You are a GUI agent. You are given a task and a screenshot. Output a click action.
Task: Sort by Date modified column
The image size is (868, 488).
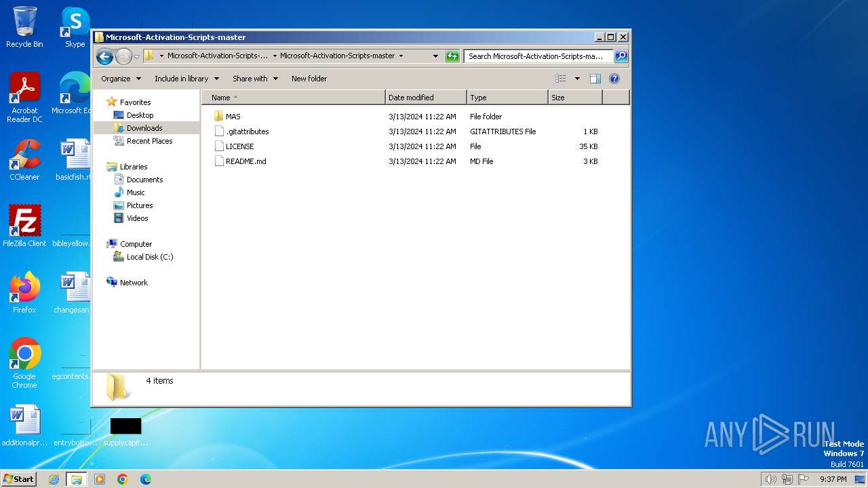tap(426, 98)
